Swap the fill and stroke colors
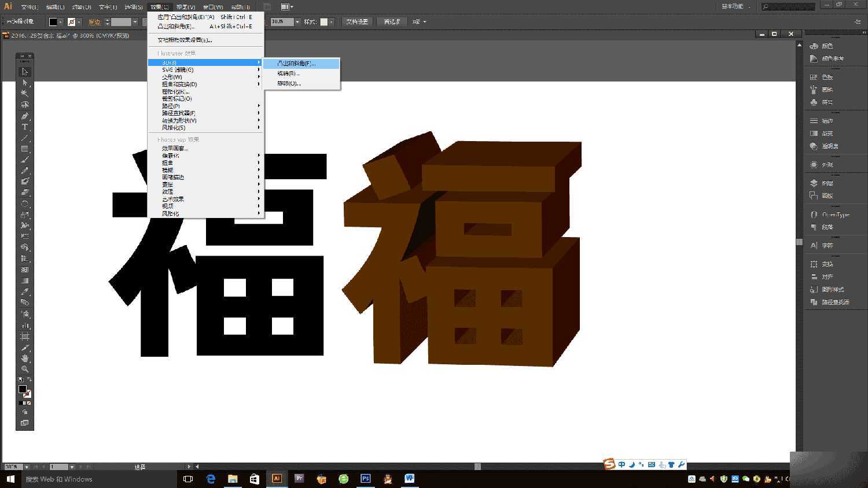Screen dimensions: 868x488 [30, 379]
